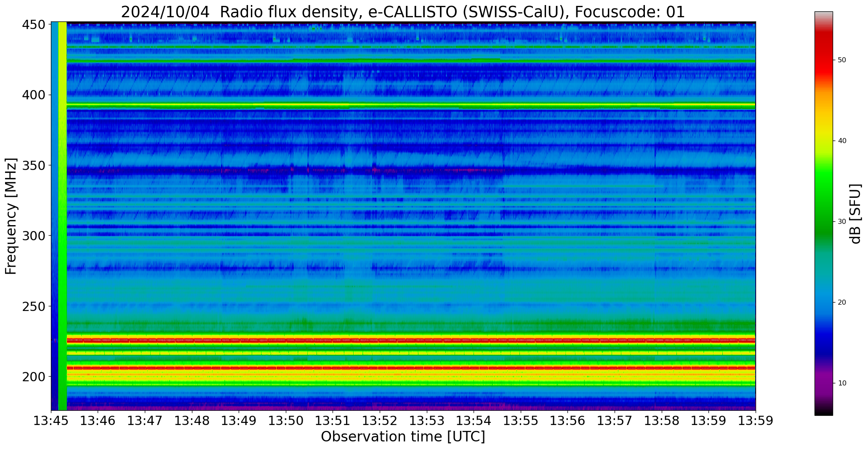Click the 250 frequency tick label
The image size is (868, 449).
[x=34, y=306]
